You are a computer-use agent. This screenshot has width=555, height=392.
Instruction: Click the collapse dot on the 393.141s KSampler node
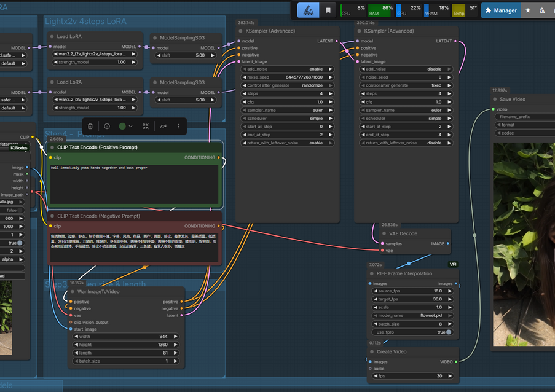[x=241, y=31]
